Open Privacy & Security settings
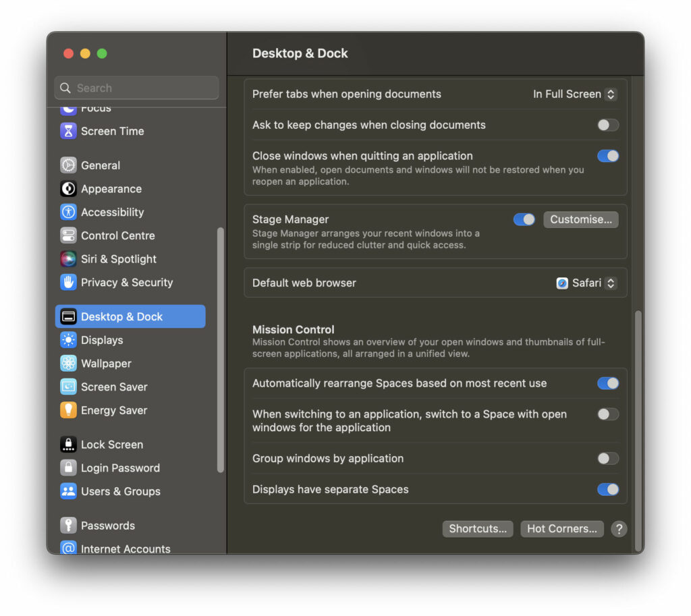 coord(68,282)
